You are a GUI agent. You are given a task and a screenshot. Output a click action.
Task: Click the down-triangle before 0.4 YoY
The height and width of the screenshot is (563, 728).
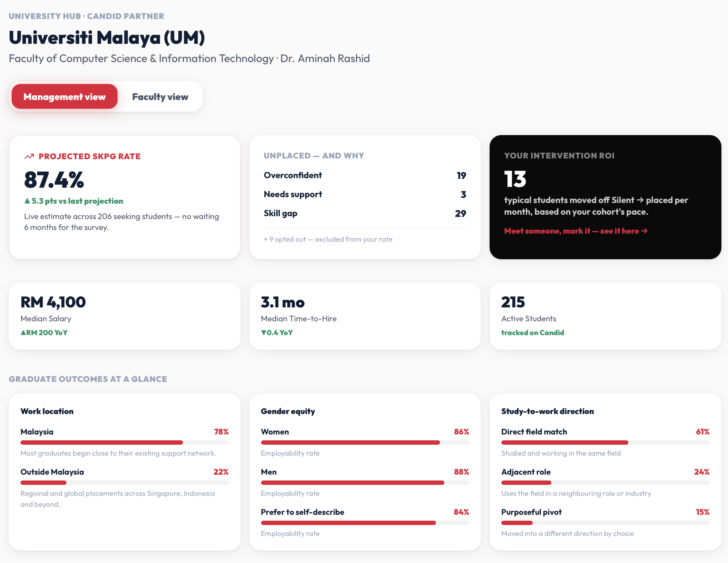coord(264,333)
